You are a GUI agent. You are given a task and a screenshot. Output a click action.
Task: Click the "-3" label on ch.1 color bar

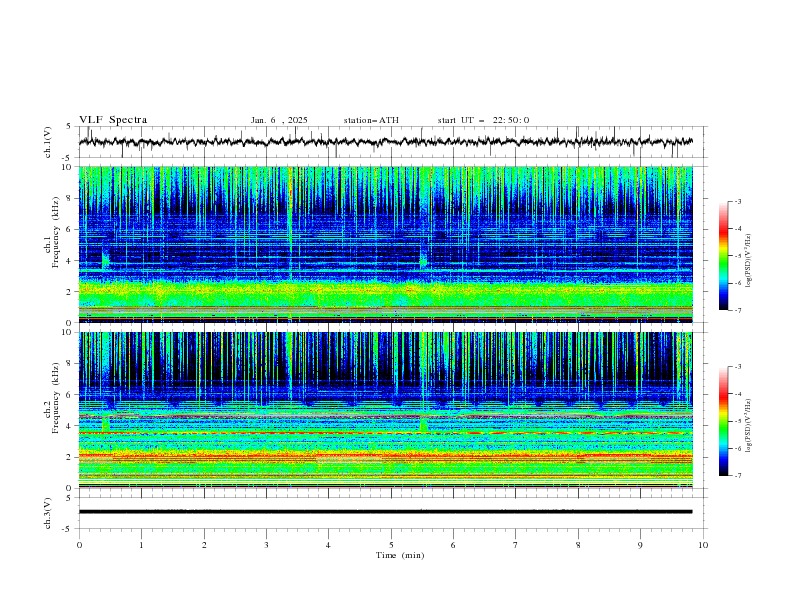(737, 201)
